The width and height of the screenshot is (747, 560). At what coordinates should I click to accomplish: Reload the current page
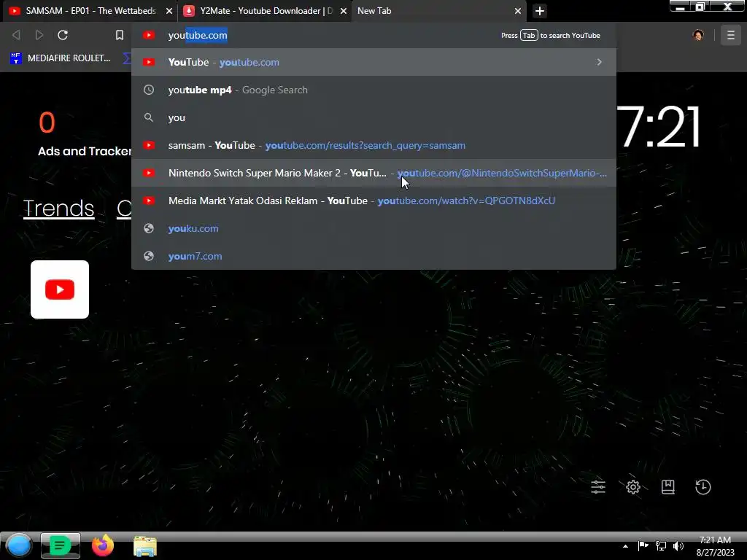click(x=63, y=35)
